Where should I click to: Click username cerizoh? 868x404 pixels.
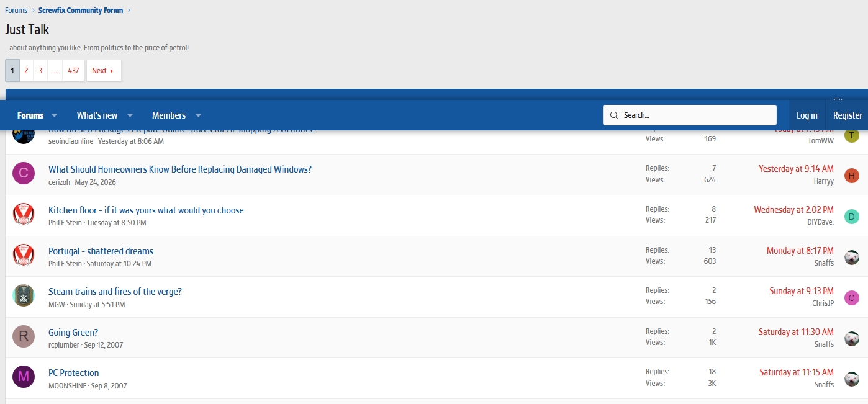(60, 182)
